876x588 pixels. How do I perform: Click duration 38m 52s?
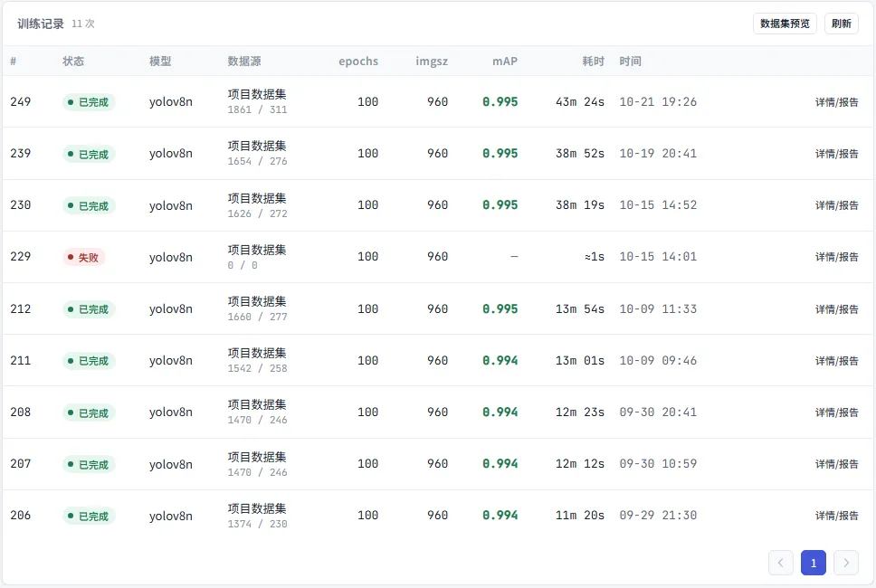(x=580, y=153)
